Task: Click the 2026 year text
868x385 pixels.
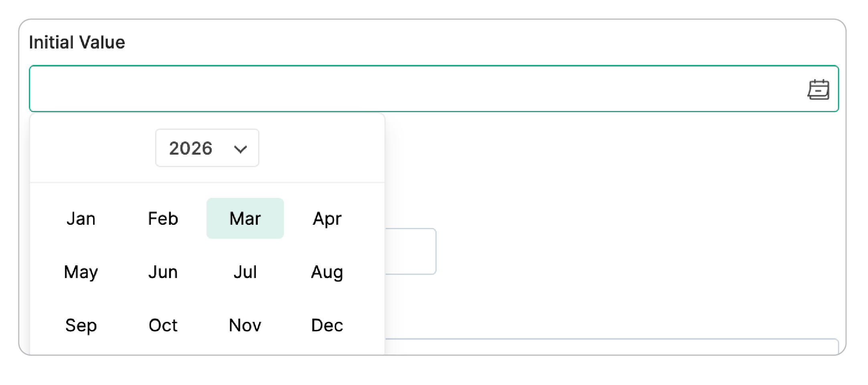Action: click(190, 148)
